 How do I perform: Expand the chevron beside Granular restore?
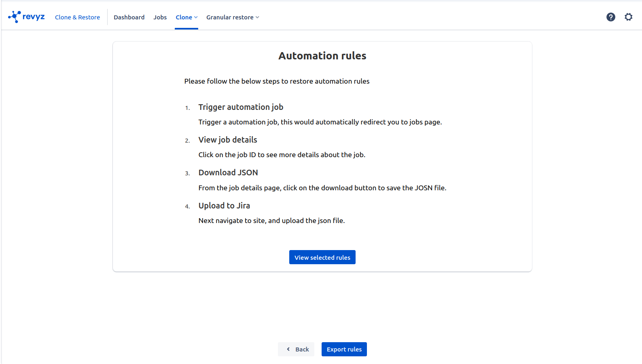point(257,17)
